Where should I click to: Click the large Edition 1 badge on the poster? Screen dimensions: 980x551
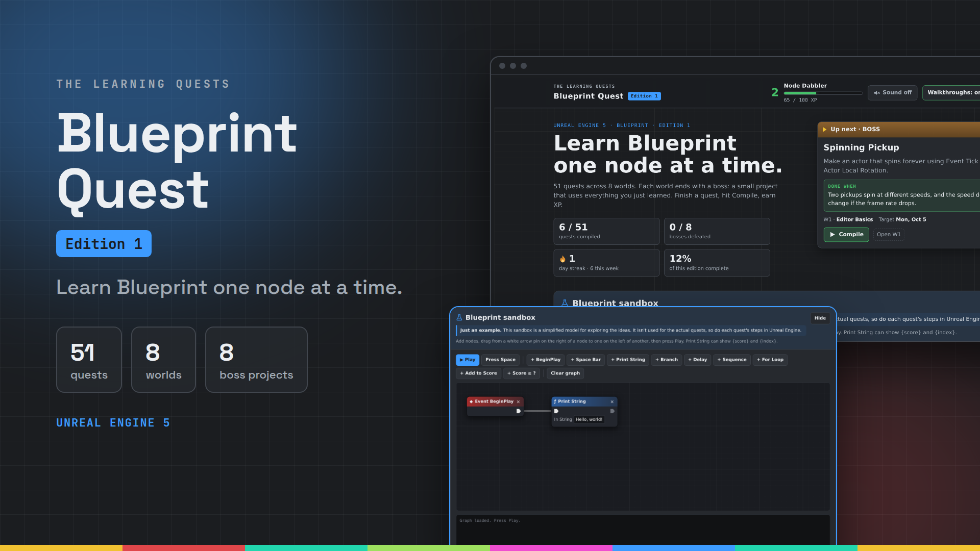(x=104, y=243)
